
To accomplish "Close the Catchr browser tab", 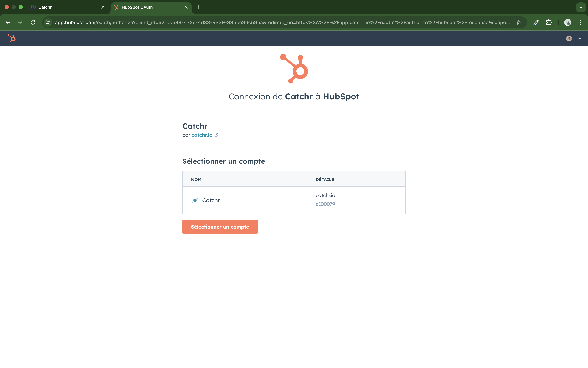I will [103, 7].
